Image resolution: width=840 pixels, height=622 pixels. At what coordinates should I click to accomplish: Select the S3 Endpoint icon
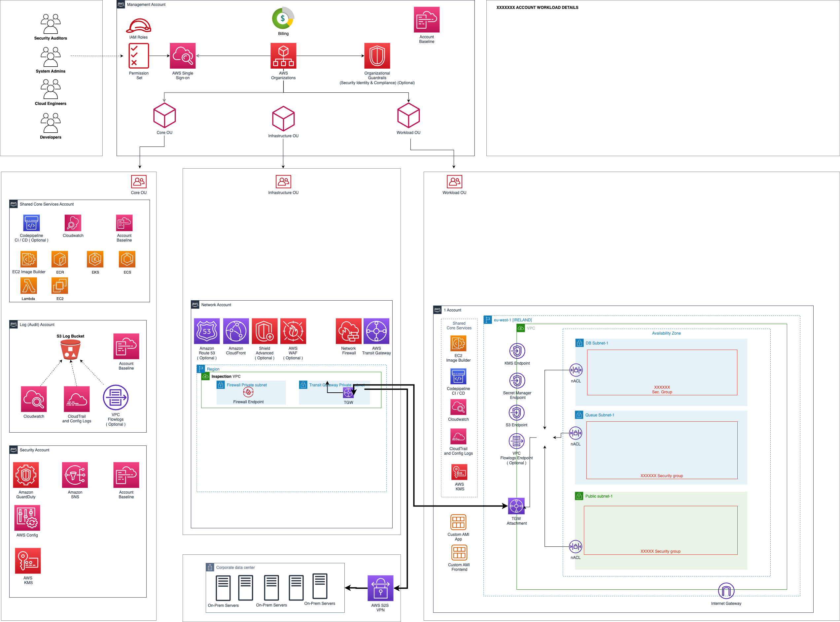[516, 413]
